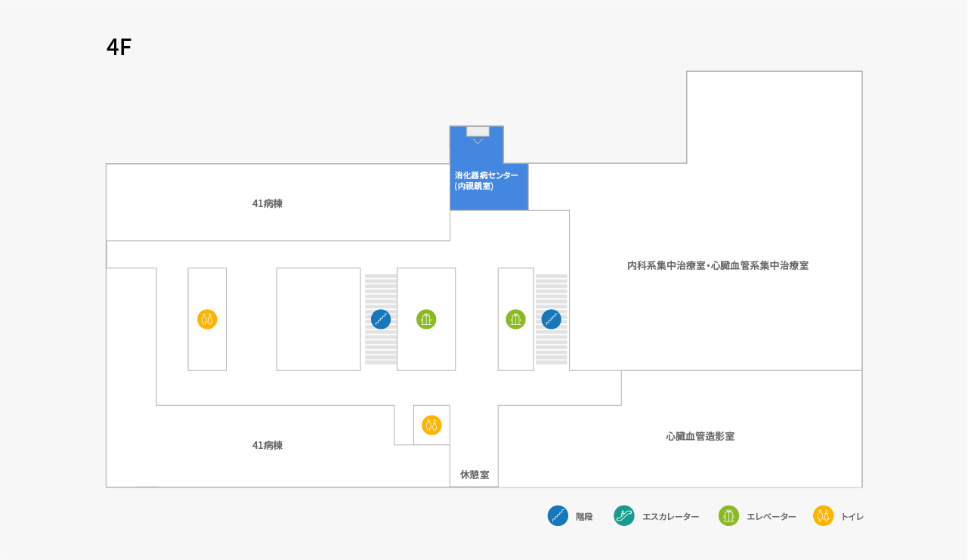Click the エレベーター legend text
Screen dimensions: 968x560
[772, 517]
